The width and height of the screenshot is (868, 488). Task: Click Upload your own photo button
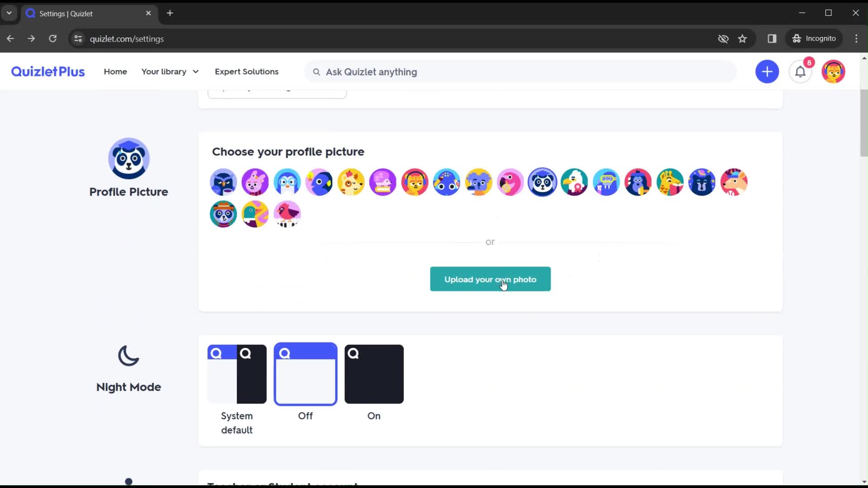tap(490, 279)
